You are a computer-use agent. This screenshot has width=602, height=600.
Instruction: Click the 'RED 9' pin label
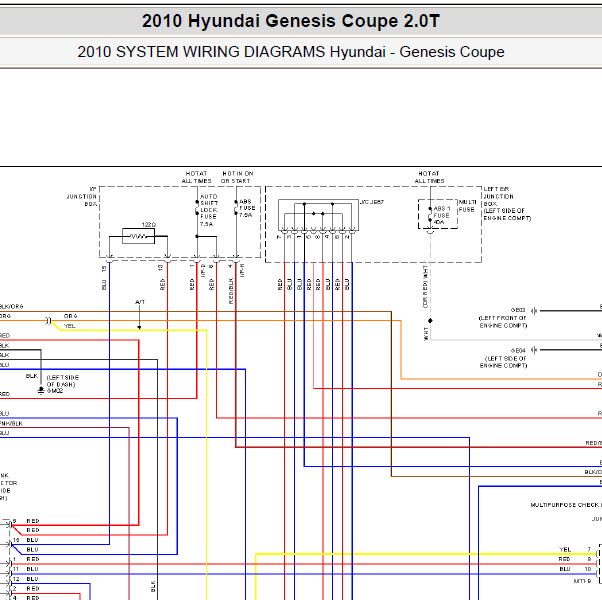pyautogui.click(x=575, y=559)
